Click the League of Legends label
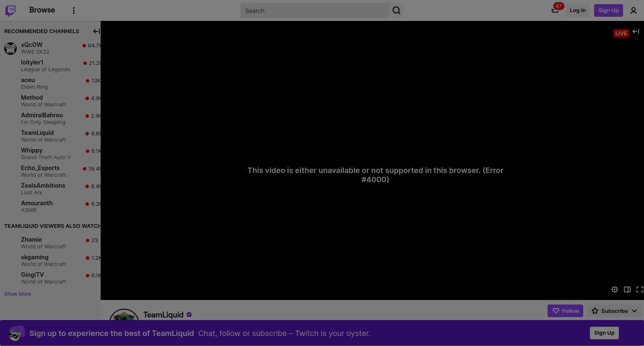Image resolution: width=644 pixels, height=346 pixels. coord(46,70)
